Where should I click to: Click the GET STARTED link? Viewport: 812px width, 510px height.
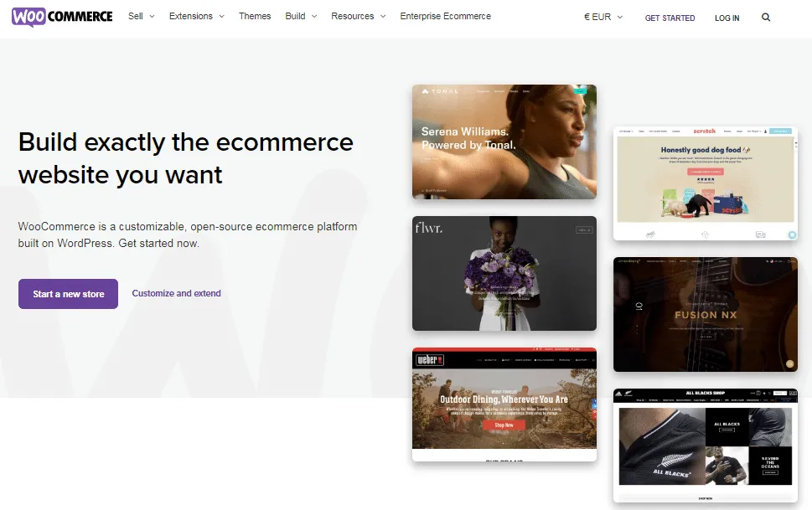[670, 18]
